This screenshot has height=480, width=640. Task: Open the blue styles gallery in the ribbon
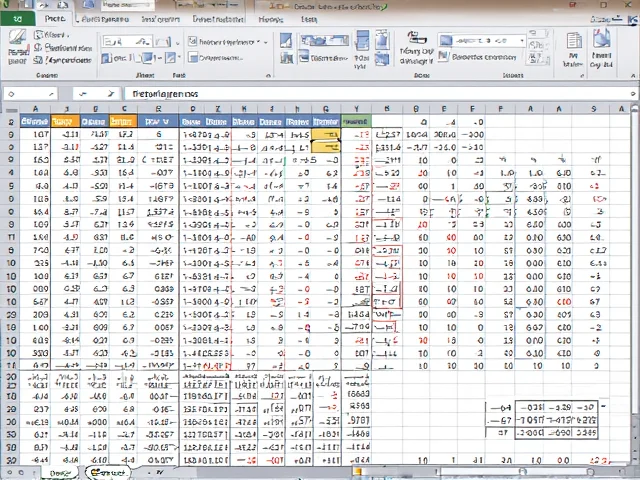(325, 40)
